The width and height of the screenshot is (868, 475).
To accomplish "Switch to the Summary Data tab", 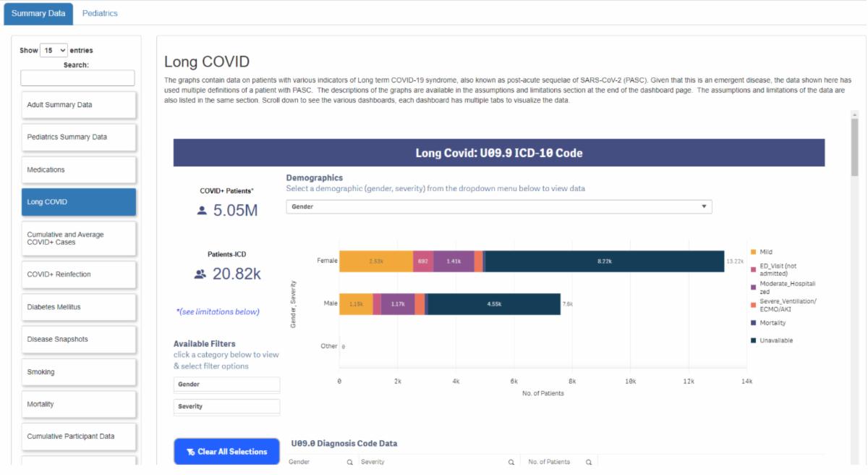I will pyautogui.click(x=38, y=13).
